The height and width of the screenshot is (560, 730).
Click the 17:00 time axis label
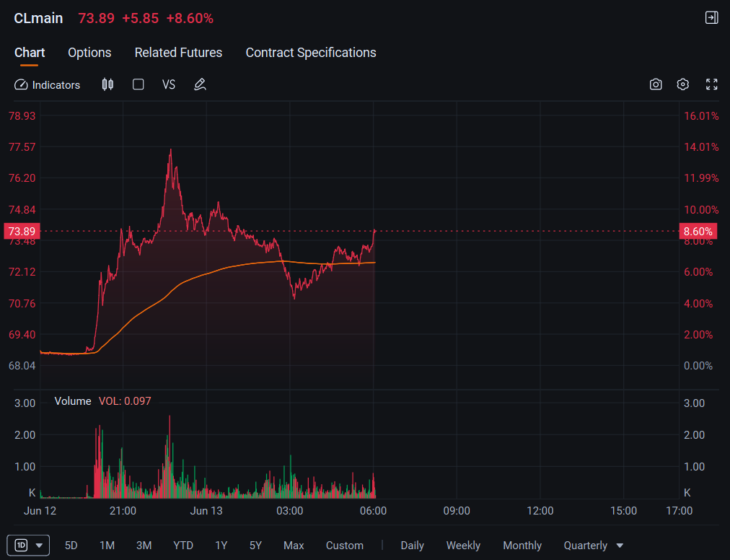[680, 511]
